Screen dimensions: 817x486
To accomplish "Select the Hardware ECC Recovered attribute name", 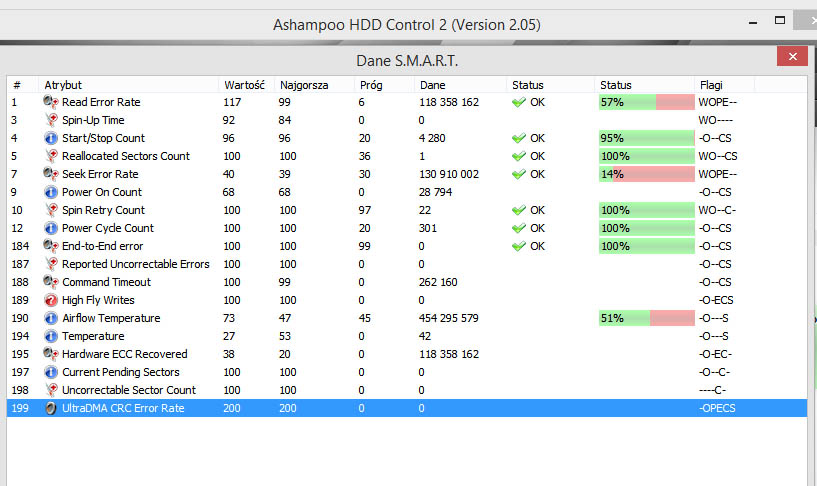I will tap(125, 354).
